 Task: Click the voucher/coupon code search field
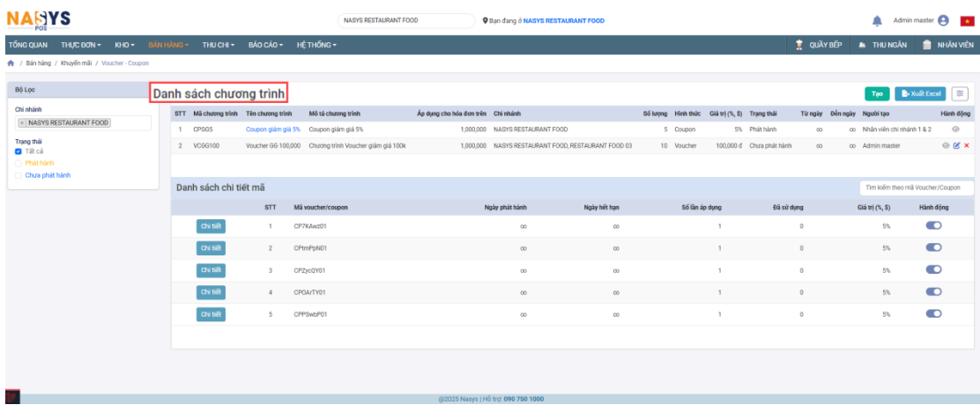[917, 188]
